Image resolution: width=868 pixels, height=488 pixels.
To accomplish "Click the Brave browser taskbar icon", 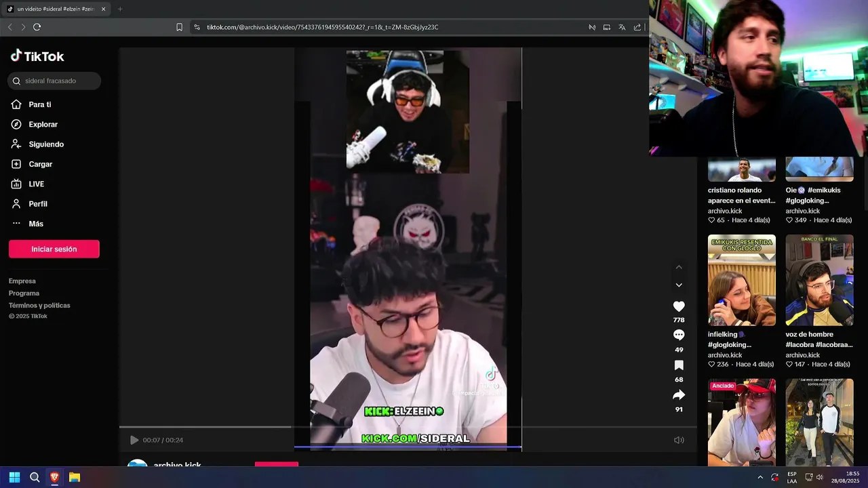I will coord(54,477).
